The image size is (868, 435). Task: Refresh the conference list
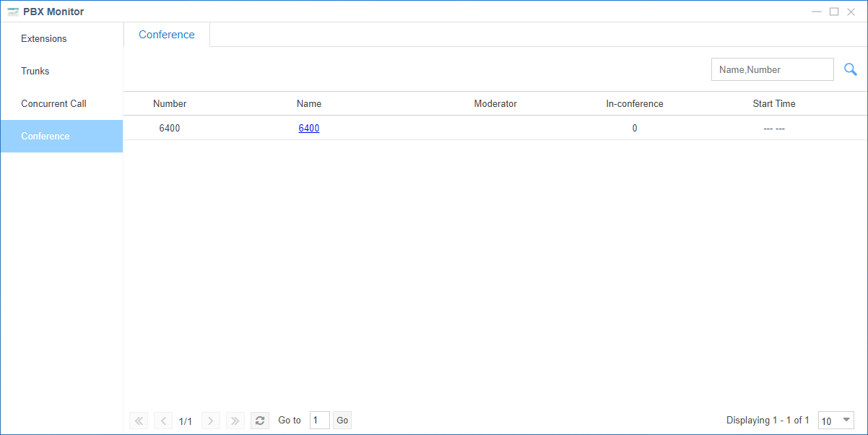[x=260, y=421]
